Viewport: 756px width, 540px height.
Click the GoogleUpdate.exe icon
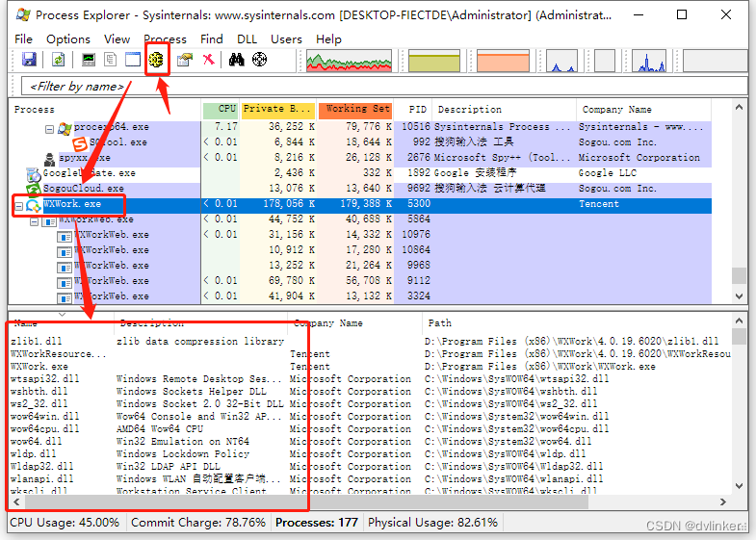click(34, 174)
